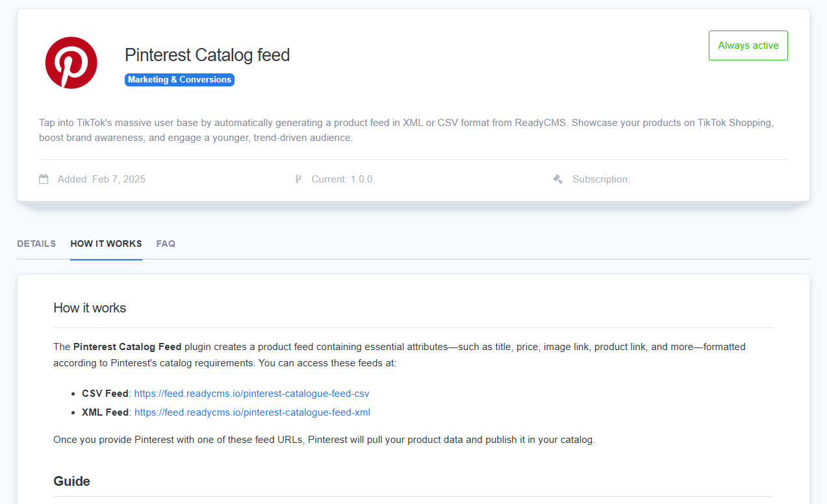Click the bold Pinterest Catalog Feed phrase
This screenshot has height=504, width=827.
(127, 347)
